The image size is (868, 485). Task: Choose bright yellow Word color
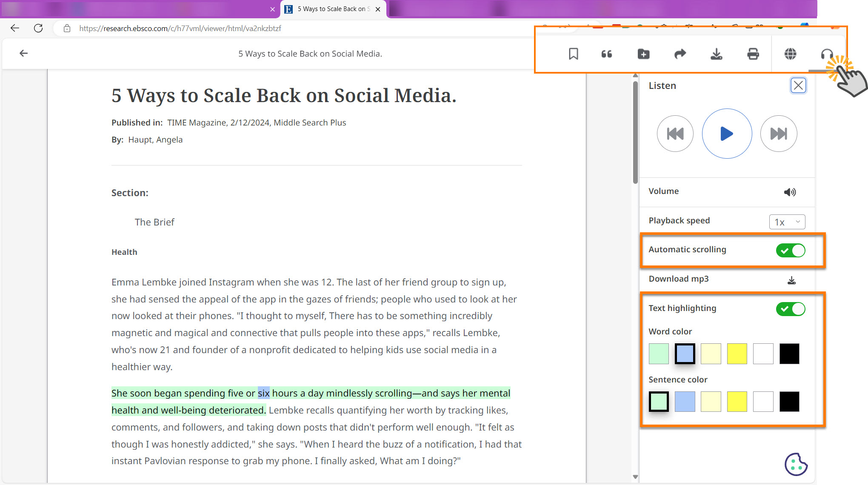[x=737, y=354]
